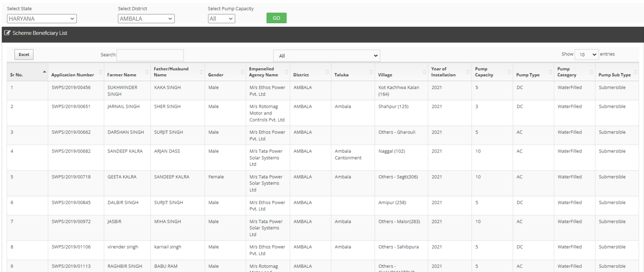The image size is (644, 272).
Task: Sort the Gender column
Action: point(241,72)
